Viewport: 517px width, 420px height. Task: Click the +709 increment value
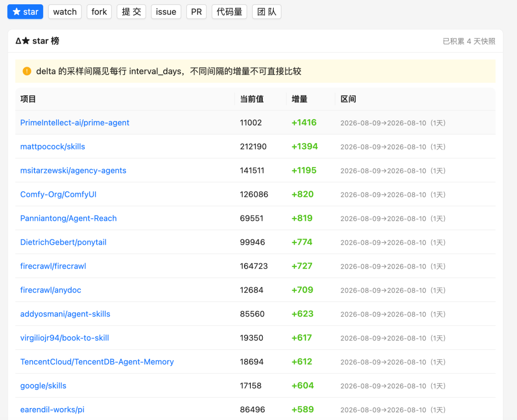(x=303, y=290)
